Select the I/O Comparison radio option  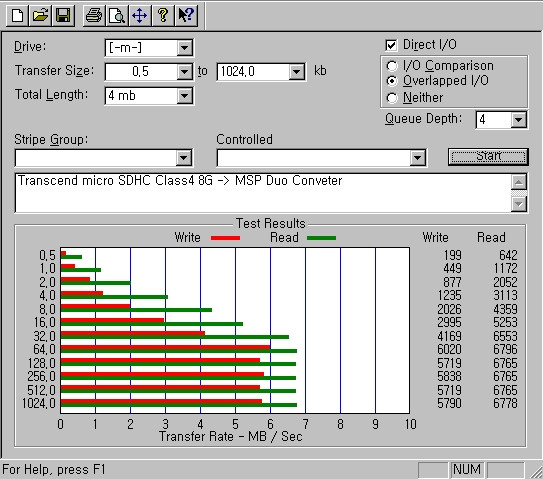click(x=392, y=66)
